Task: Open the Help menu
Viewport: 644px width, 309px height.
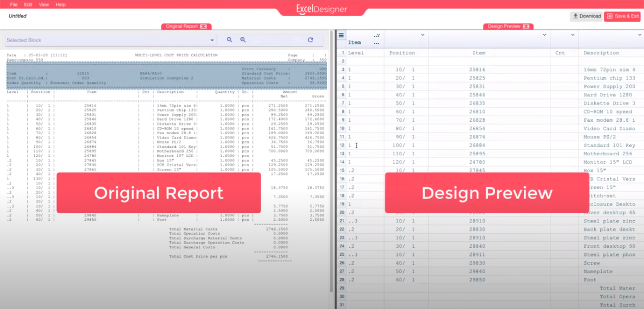Action: 60,4
